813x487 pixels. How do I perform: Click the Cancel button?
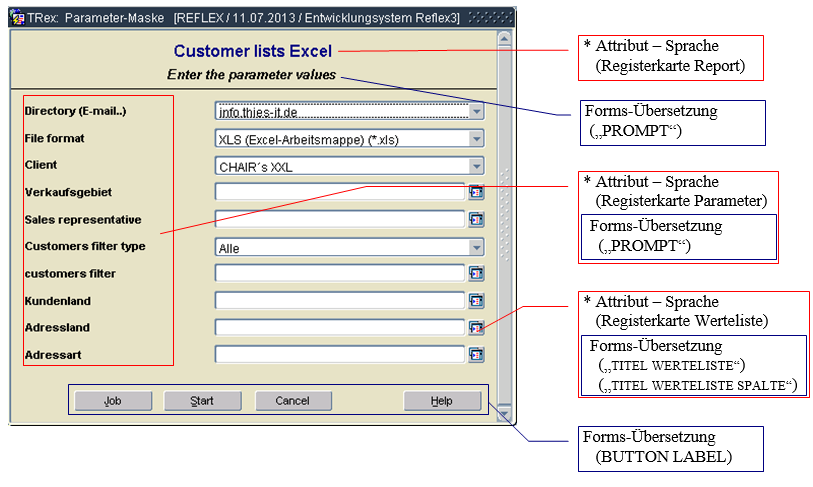[292, 401]
